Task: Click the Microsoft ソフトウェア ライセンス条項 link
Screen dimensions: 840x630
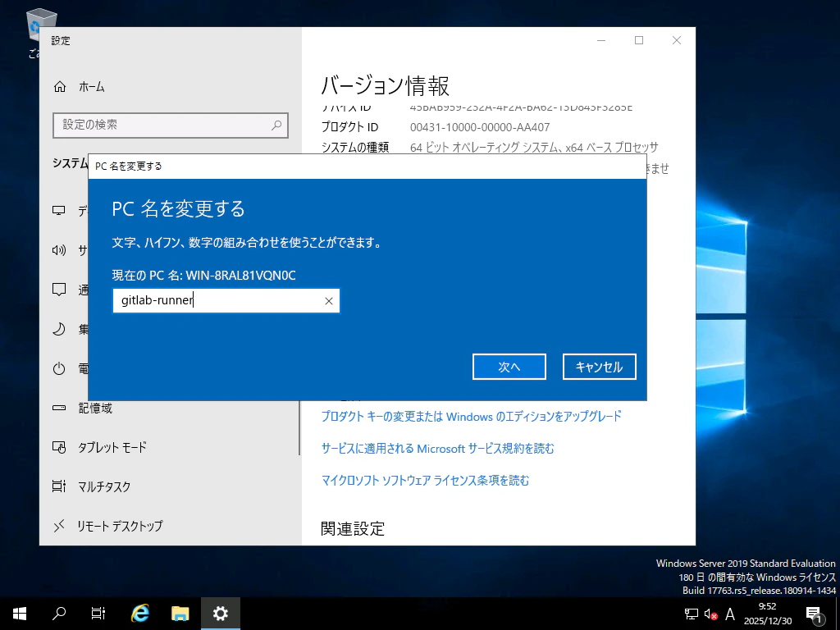Action: [x=427, y=480]
